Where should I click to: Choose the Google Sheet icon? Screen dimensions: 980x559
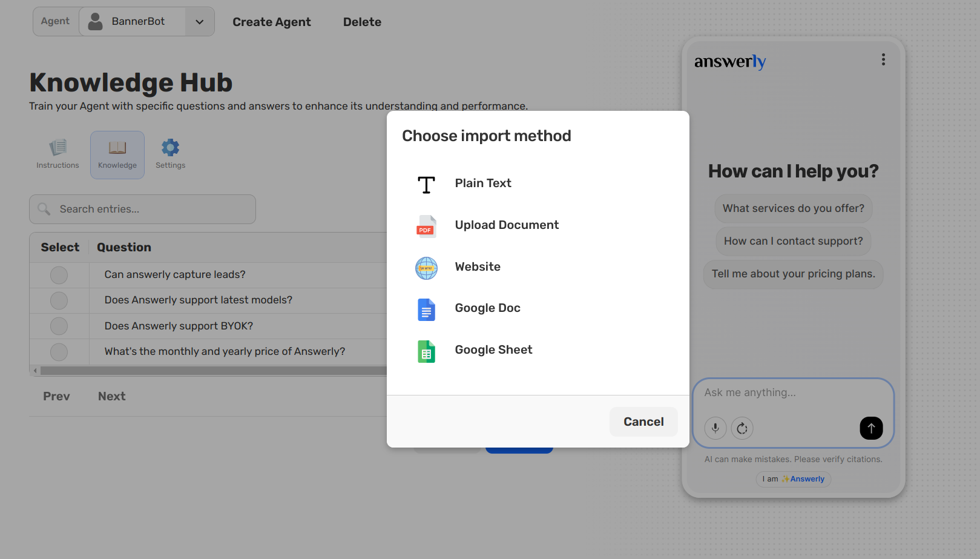(426, 351)
